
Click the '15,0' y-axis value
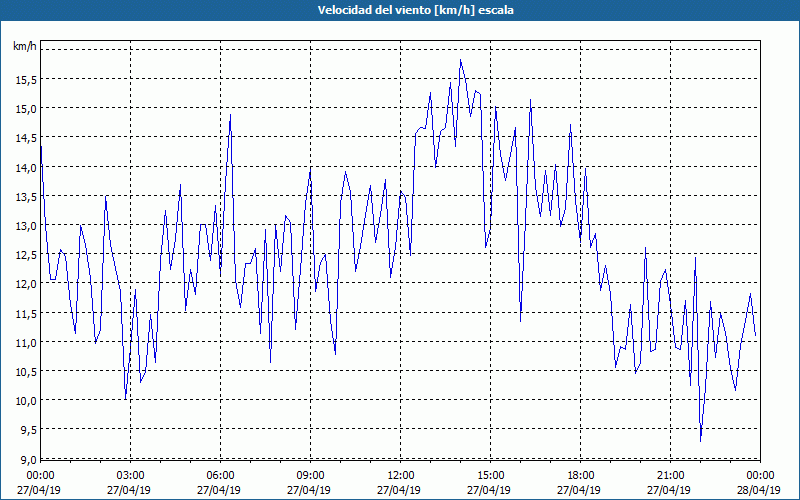click(26, 109)
